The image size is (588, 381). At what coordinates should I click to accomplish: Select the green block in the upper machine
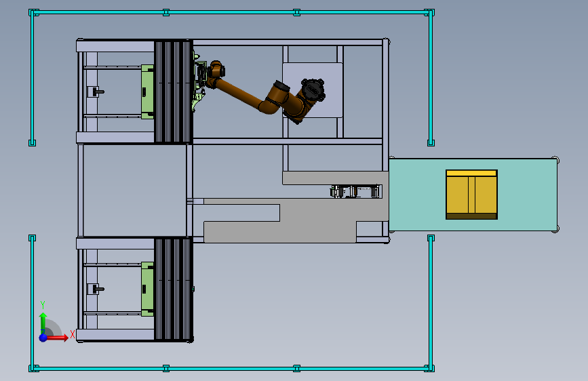[147, 92]
